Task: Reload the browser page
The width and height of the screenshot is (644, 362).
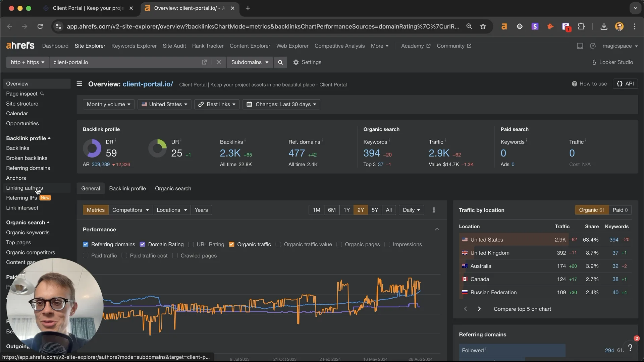Action: [40, 26]
